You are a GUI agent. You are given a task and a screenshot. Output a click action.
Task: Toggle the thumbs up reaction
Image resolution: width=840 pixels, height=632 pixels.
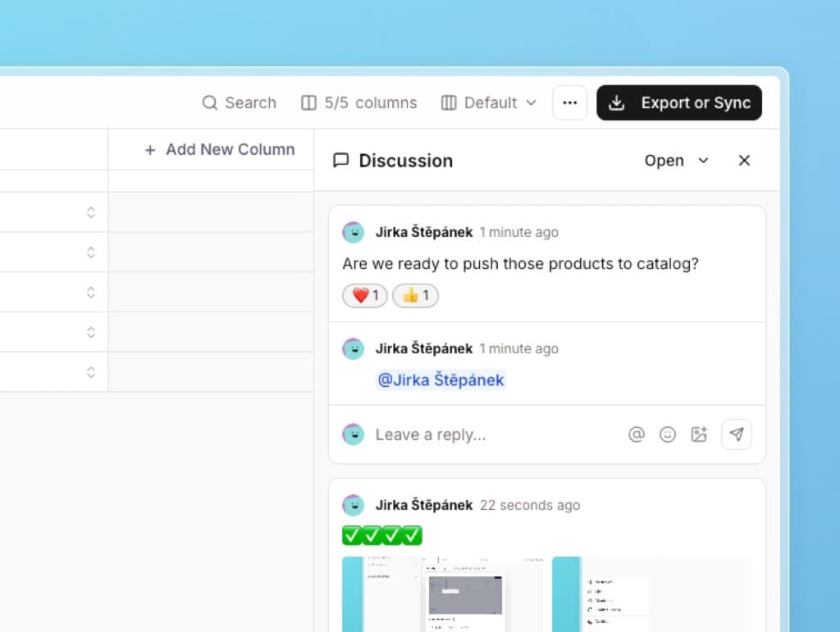415,295
